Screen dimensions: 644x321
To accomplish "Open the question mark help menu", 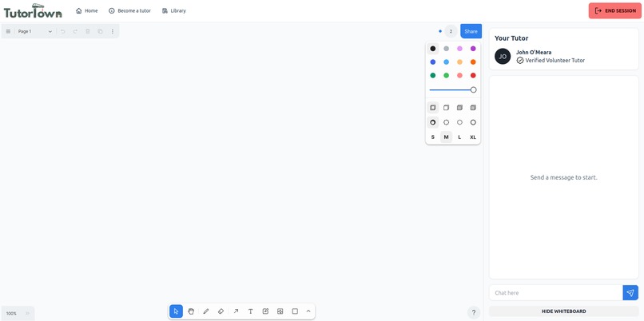I will (x=474, y=312).
